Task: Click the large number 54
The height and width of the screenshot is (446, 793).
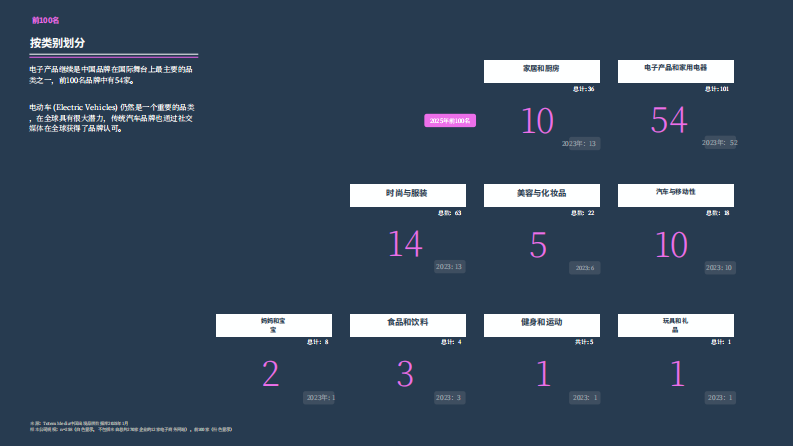Action: point(669,120)
